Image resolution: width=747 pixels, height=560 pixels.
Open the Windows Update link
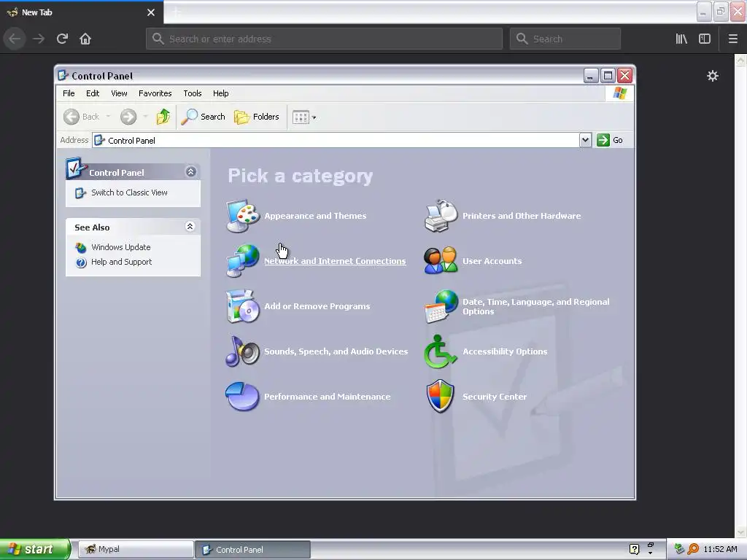pos(120,247)
